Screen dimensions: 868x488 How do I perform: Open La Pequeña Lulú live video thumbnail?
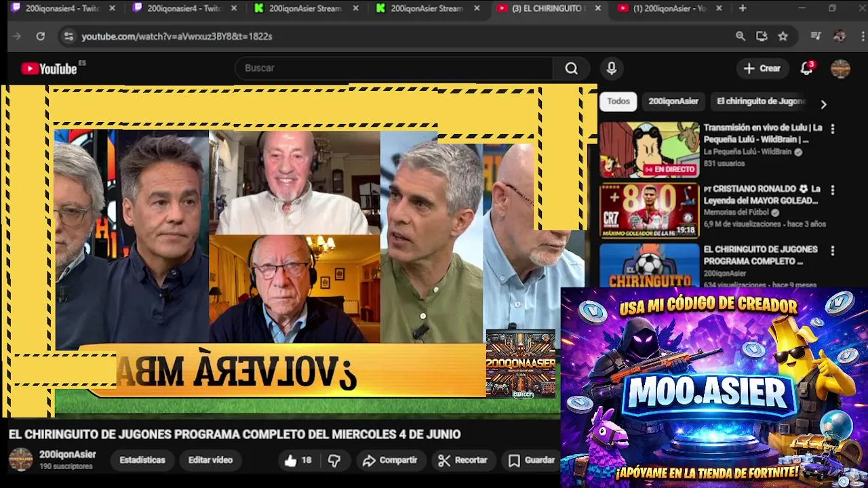click(649, 150)
